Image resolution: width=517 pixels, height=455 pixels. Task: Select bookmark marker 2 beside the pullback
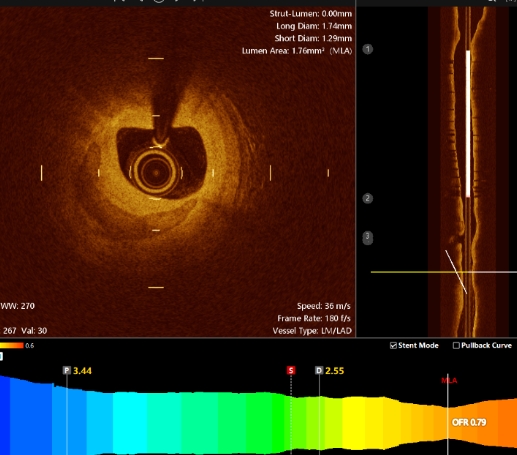tap(368, 198)
